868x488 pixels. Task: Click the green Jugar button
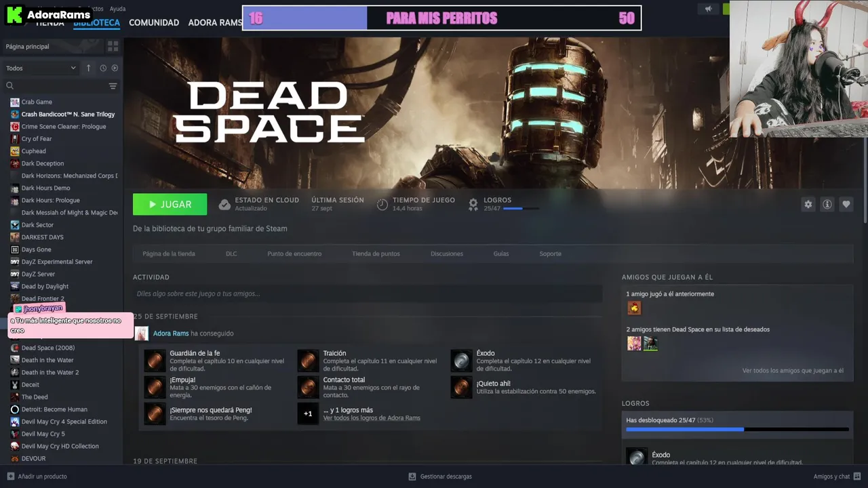tap(170, 204)
